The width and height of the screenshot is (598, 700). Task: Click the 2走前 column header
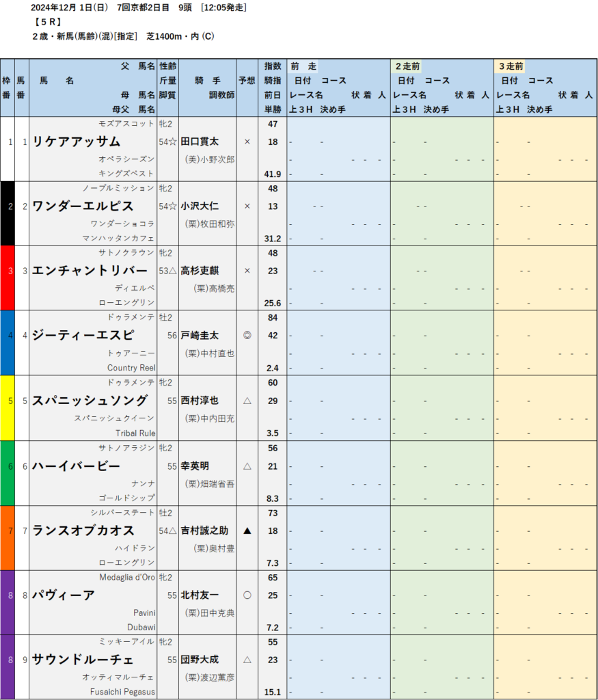[x=407, y=66]
